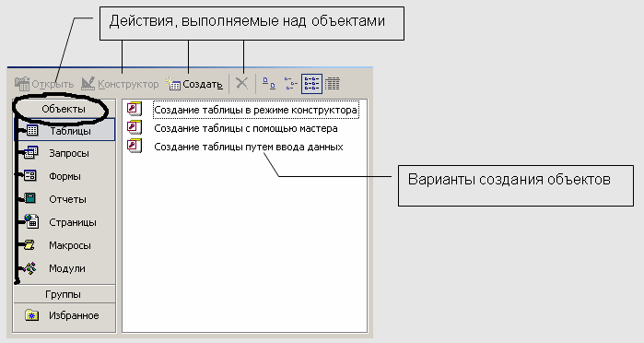Image resolution: width=644 pixels, height=343 pixels.
Task: Click the Группы header button
Action: [64, 294]
